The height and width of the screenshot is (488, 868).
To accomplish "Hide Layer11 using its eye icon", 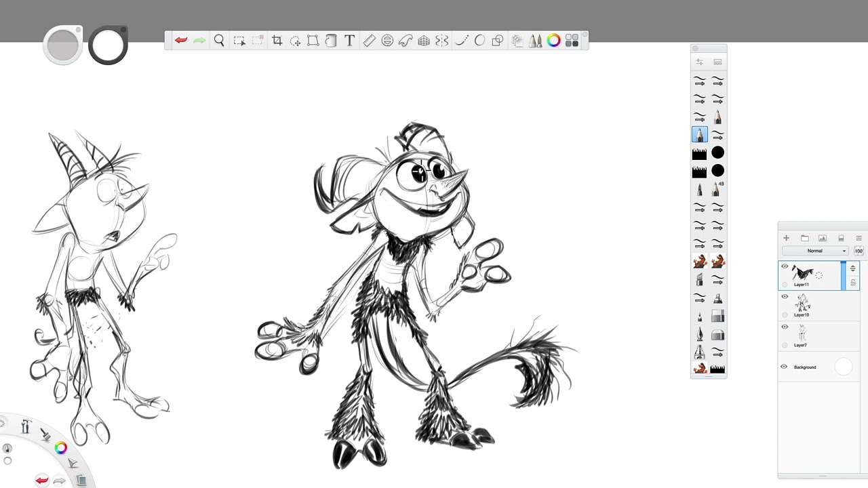I will [785, 266].
